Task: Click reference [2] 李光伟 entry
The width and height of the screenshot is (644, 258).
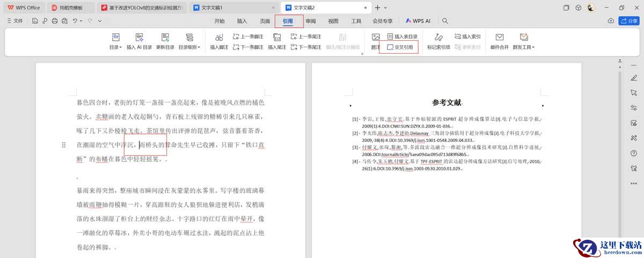Action: click(447, 136)
